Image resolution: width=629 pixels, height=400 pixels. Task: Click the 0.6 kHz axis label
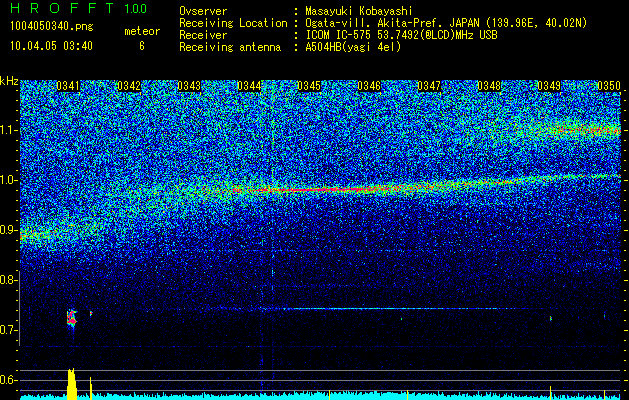pos(7,380)
